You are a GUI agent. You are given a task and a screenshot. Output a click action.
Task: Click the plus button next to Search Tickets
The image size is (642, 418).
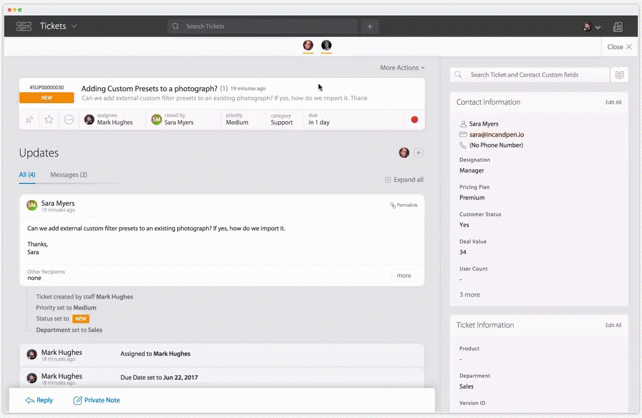[x=369, y=26]
